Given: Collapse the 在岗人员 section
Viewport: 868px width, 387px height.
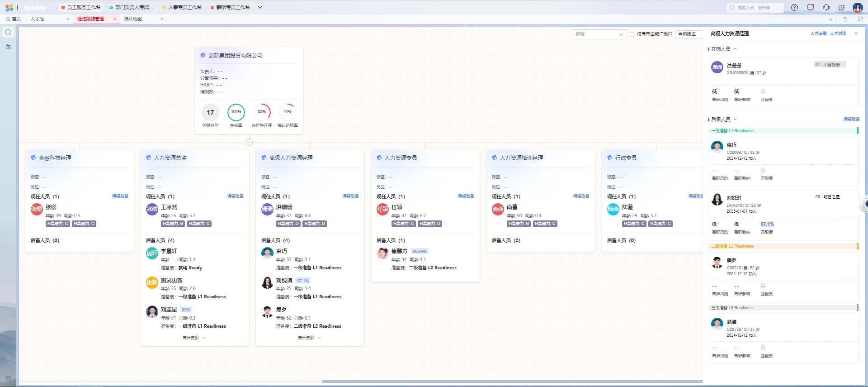Looking at the screenshot, I should pos(735,49).
